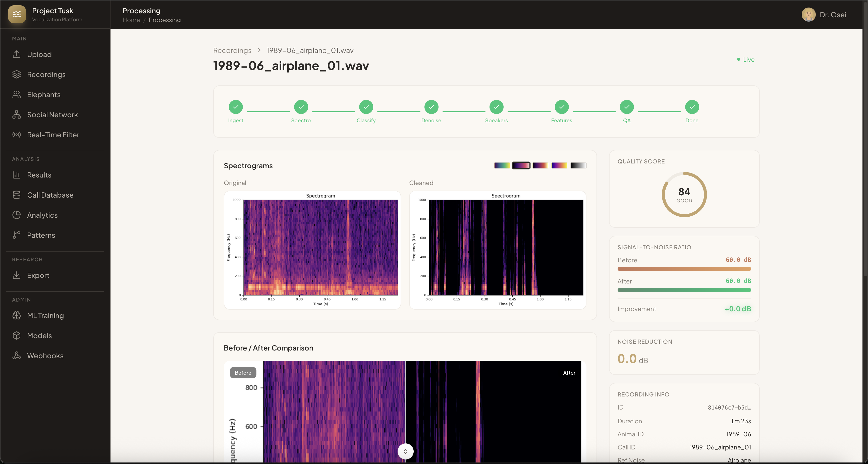Click the Recordings breadcrumb link
This screenshot has height=464, width=868.
pos(232,50)
